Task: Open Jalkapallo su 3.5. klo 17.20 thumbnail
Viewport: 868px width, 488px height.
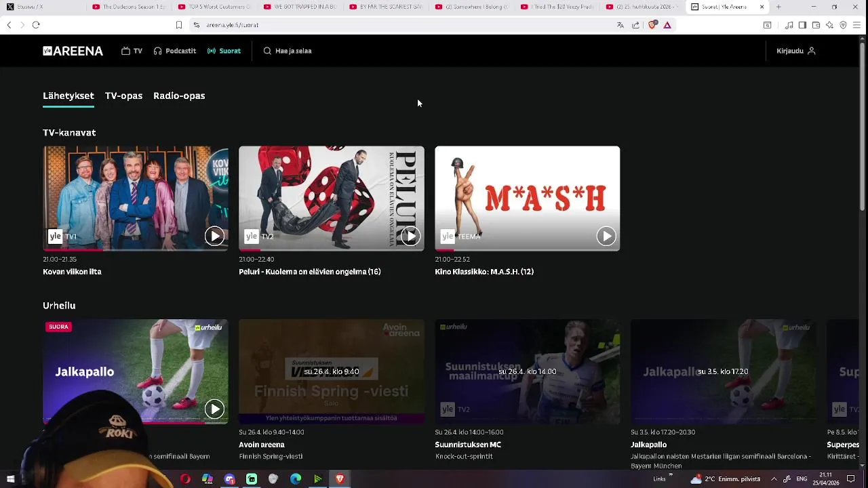Action: pos(724,371)
